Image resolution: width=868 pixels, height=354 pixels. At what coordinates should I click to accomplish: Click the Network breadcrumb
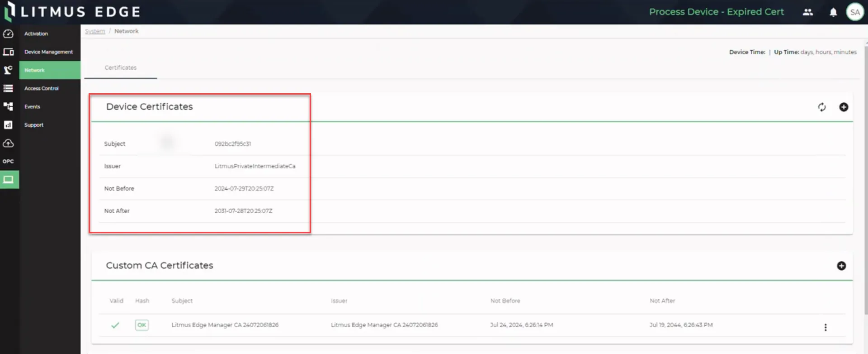point(127,31)
